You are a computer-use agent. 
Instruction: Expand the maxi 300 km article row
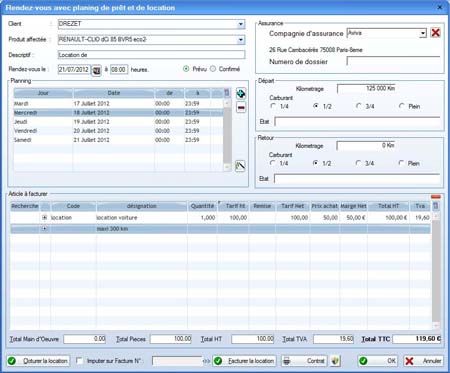pyautogui.click(x=45, y=229)
